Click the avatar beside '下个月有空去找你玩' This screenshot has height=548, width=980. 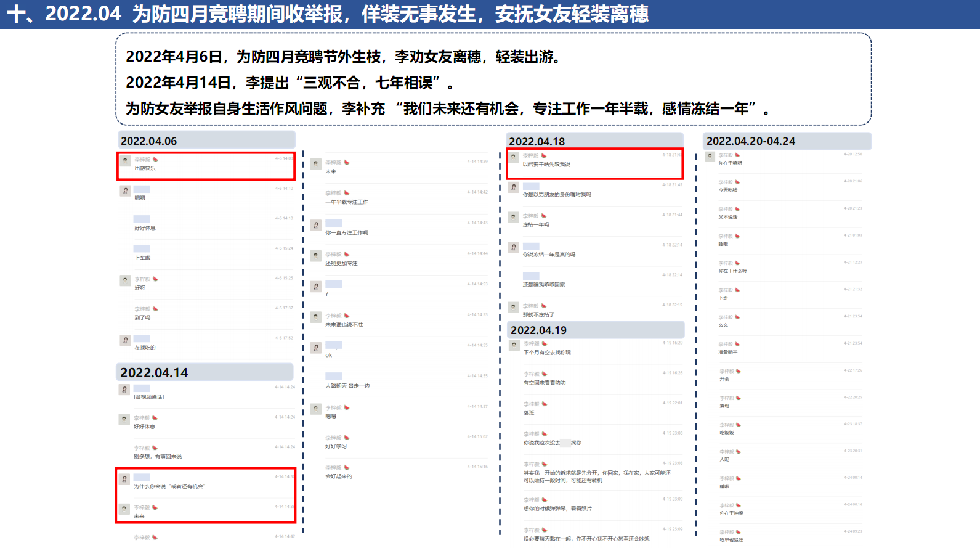pyautogui.click(x=514, y=345)
